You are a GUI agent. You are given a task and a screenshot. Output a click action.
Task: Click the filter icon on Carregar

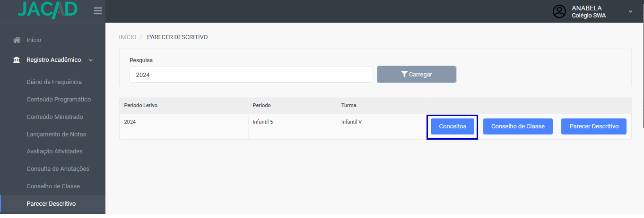tap(404, 74)
